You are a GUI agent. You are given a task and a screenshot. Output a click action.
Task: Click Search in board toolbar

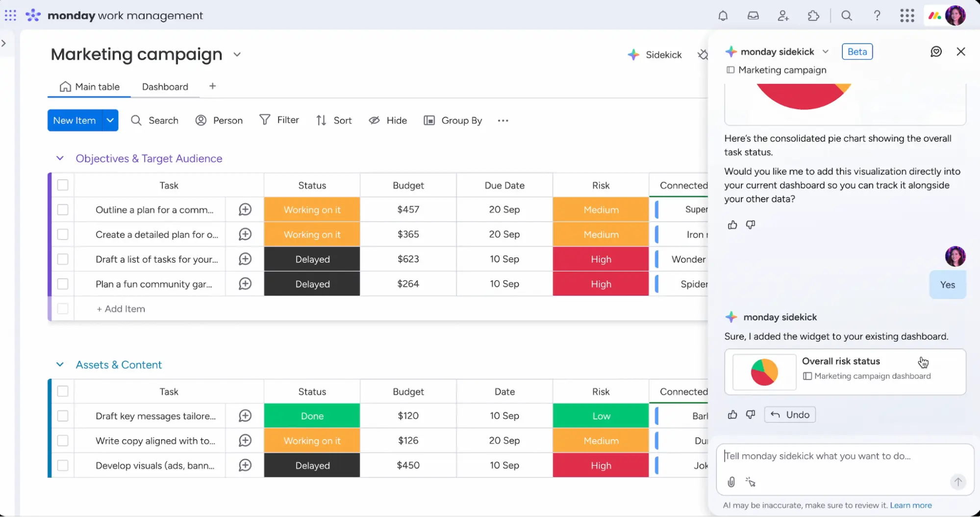coord(154,121)
